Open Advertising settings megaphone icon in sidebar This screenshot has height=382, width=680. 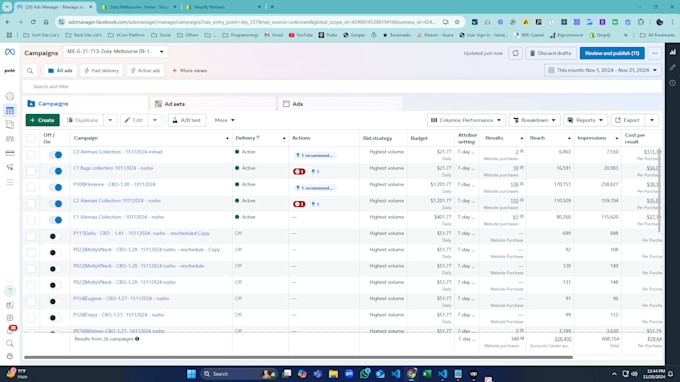[10, 167]
